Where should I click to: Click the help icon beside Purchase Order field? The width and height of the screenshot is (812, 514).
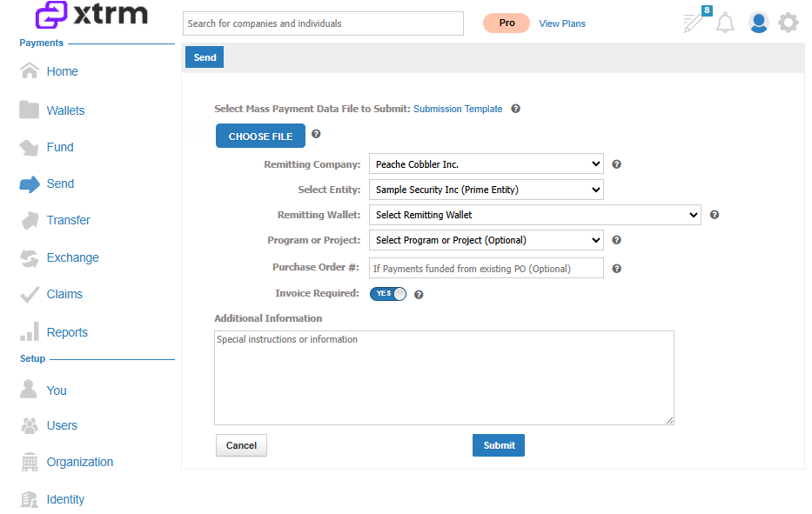click(616, 269)
